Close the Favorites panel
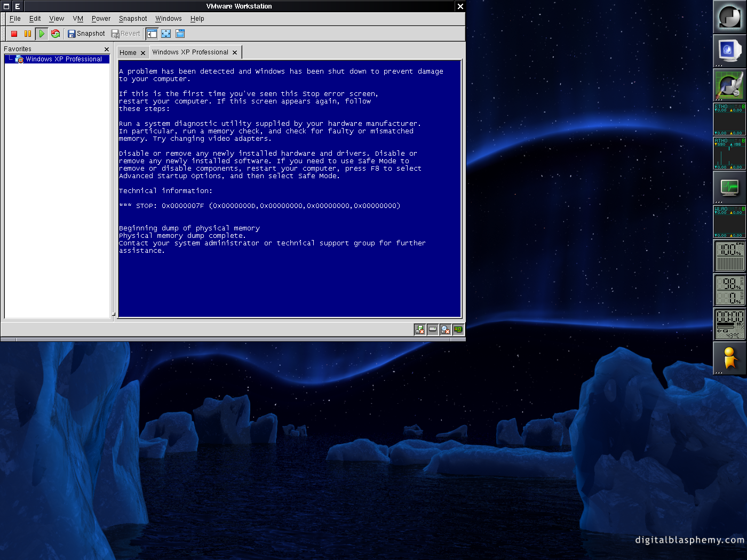The width and height of the screenshot is (747, 560). pos(107,49)
